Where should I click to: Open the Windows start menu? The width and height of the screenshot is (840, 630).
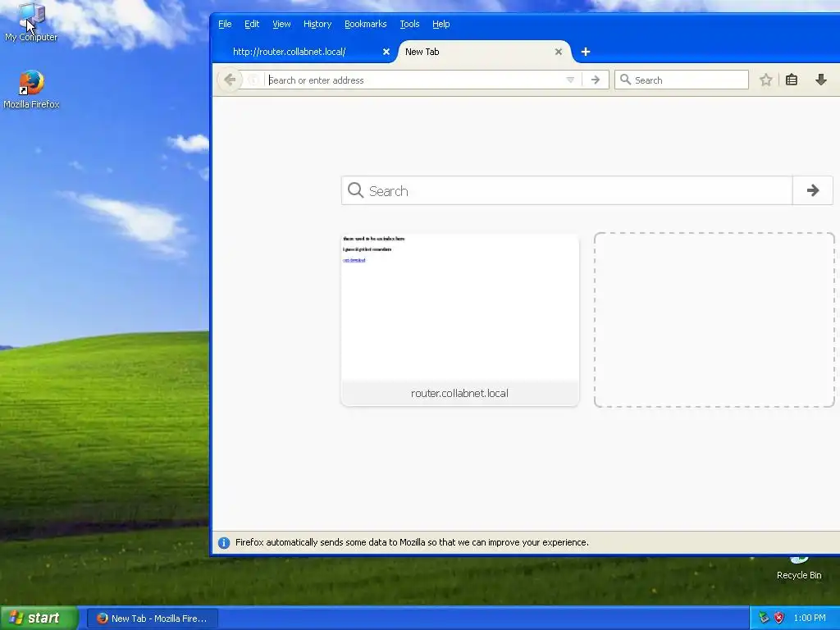pos(39,619)
